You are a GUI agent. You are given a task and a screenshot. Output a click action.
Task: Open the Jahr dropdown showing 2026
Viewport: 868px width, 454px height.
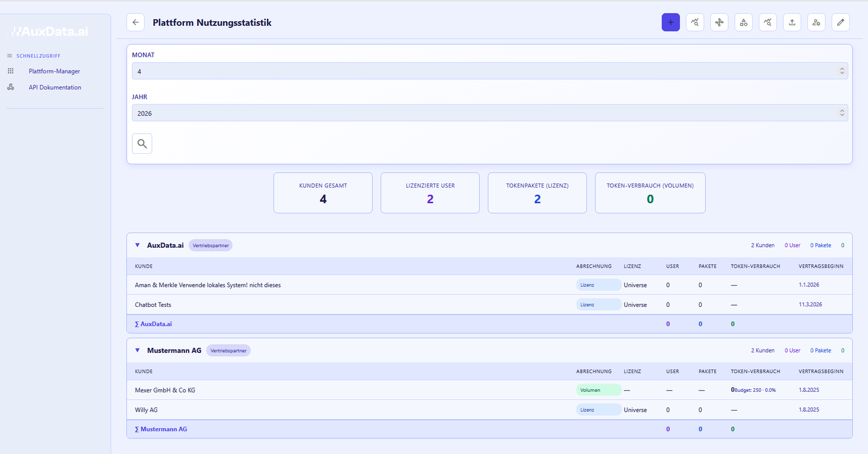(x=490, y=113)
